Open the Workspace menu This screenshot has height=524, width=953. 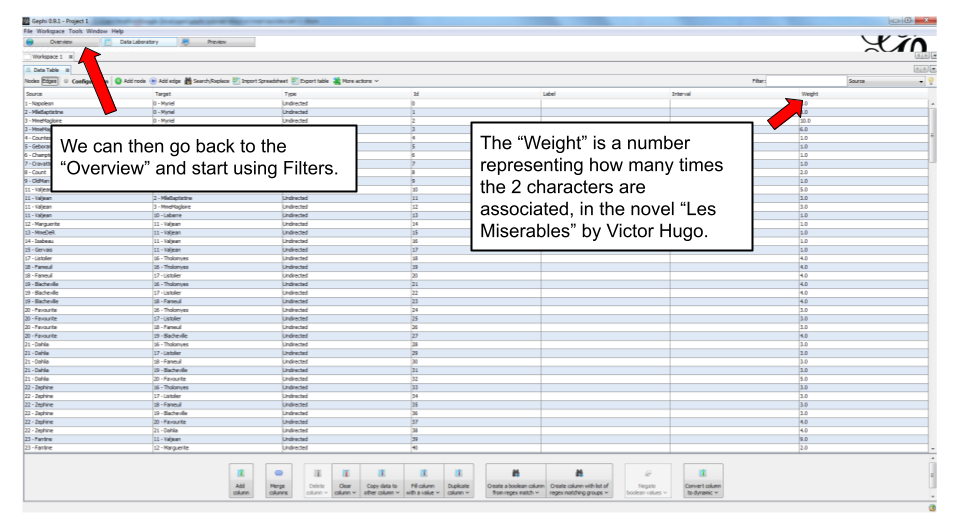click(x=50, y=31)
